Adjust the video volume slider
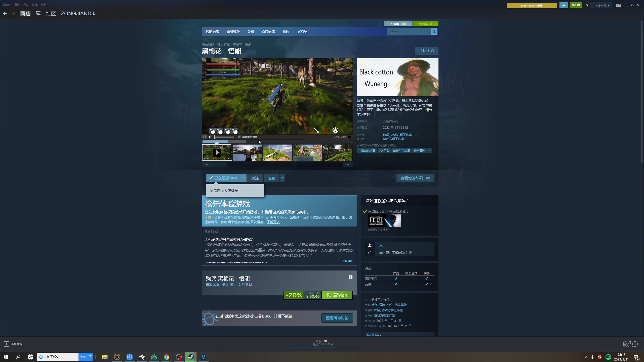644x362 pixels. (224, 137)
